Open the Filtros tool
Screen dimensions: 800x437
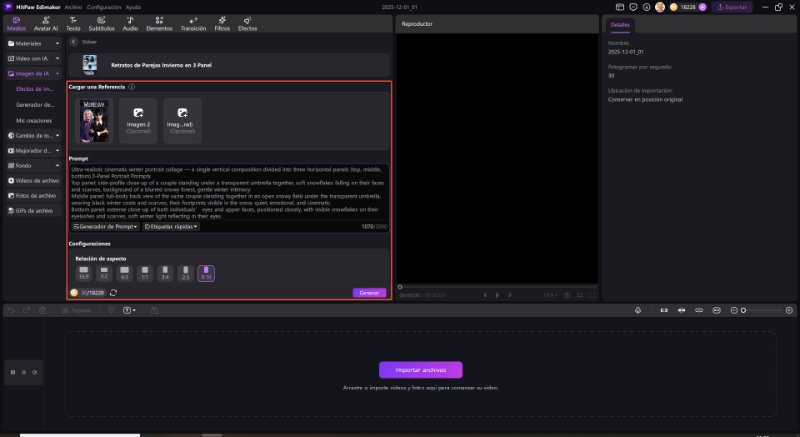point(222,24)
